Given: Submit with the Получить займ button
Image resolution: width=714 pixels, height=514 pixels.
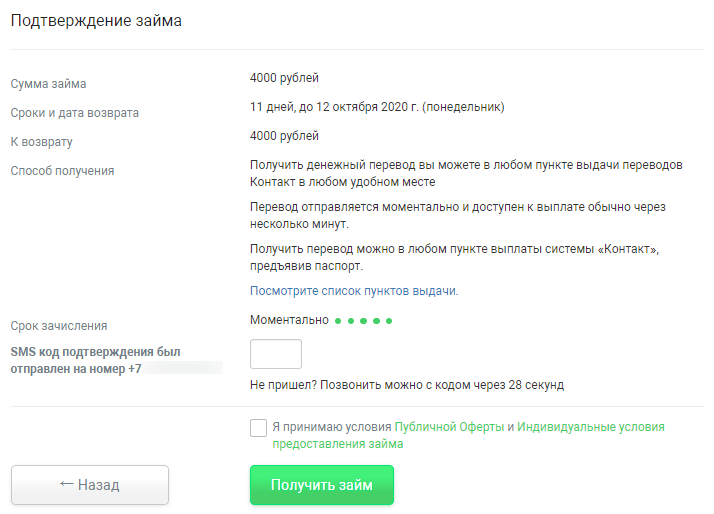Looking at the screenshot, I should 321,485.
